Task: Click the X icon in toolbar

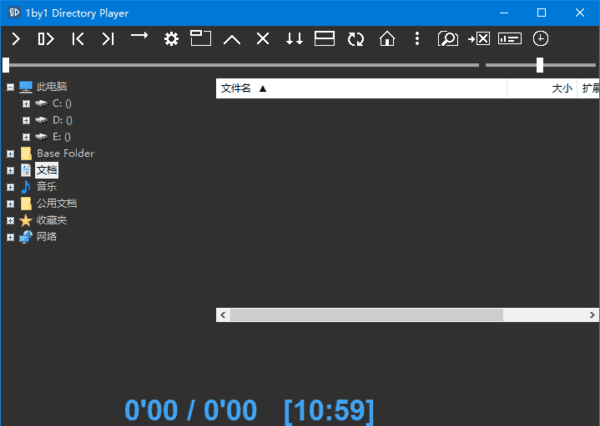Action: click(263, 38)
